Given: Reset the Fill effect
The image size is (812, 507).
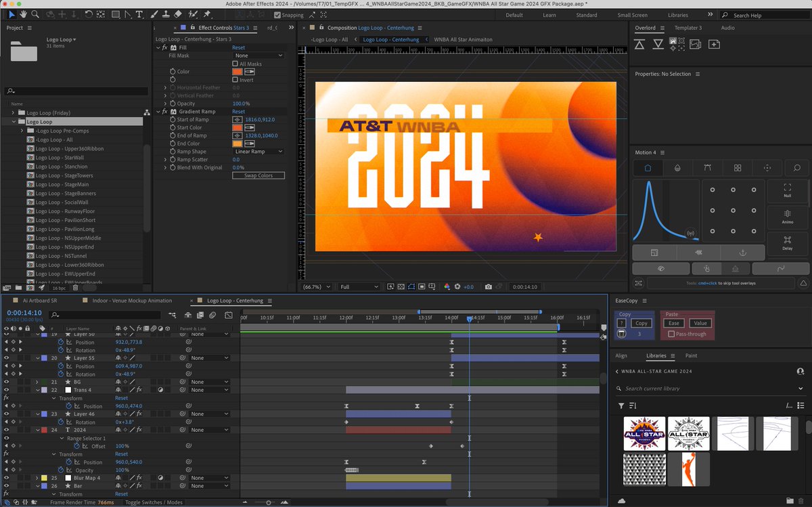Looking at the screenshot, I should (x=238, y=48).
